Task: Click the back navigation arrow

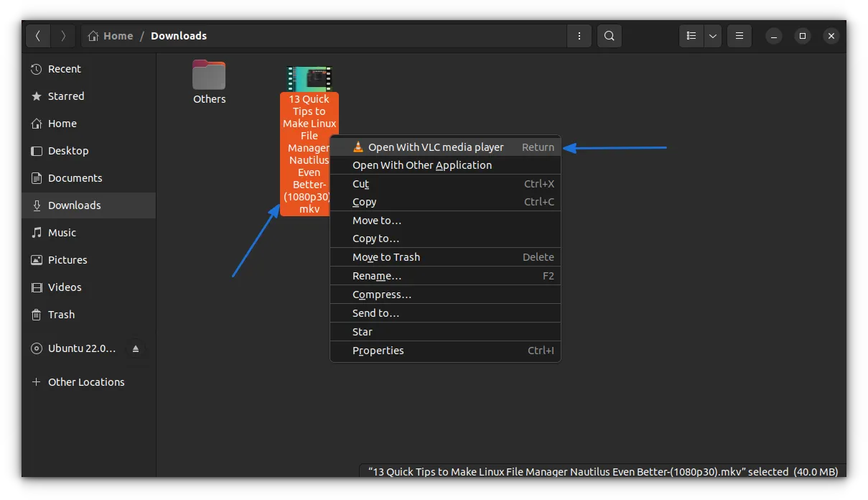Action: pyautogui.click(x=38, y=36)
